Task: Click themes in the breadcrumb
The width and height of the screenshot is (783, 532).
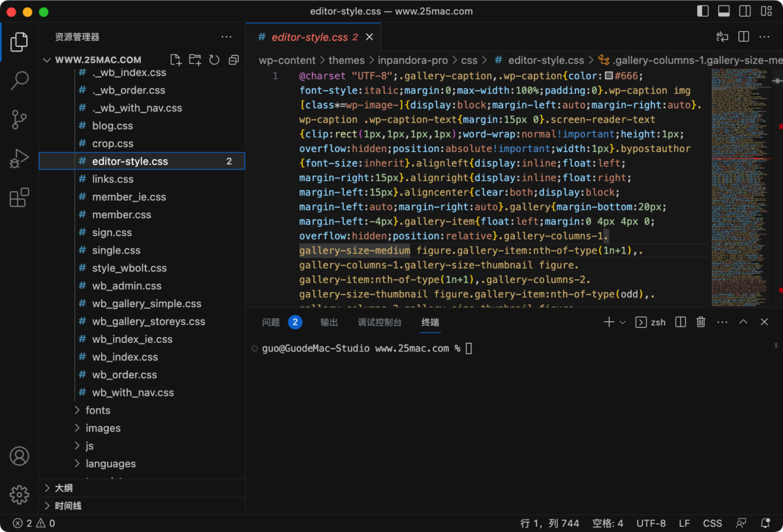Action: [x=346, y=60]
